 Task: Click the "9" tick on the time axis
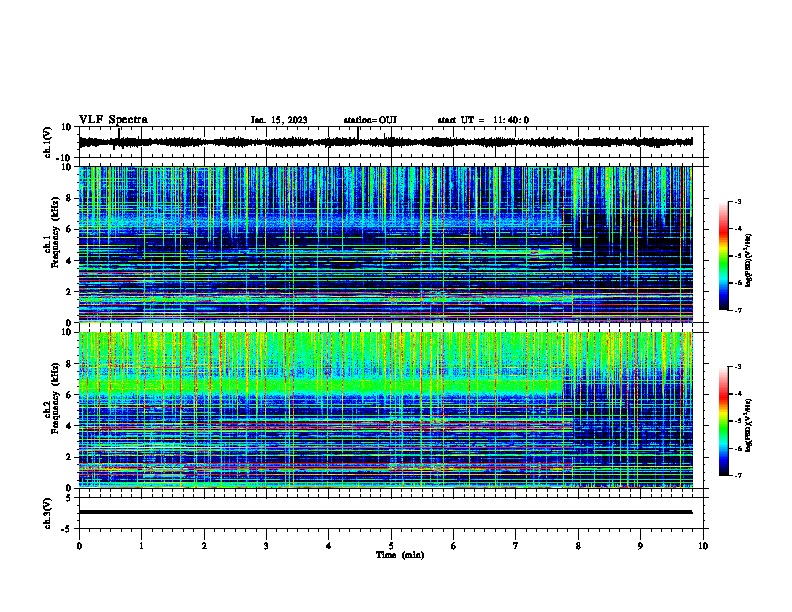640,546
